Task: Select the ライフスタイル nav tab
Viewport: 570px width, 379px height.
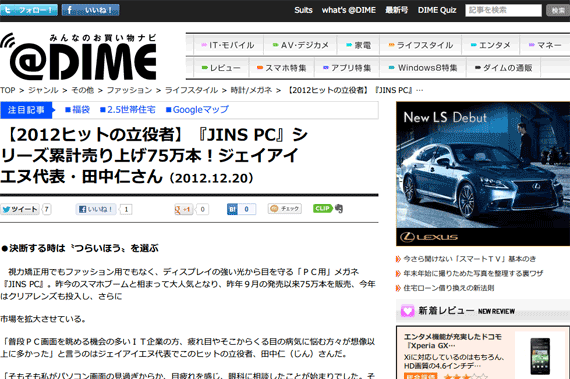Action: [x=421, y=45]
